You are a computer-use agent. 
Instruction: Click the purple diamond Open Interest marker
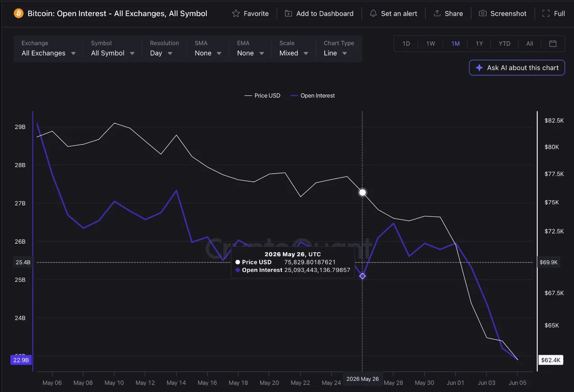click(362, 276)
